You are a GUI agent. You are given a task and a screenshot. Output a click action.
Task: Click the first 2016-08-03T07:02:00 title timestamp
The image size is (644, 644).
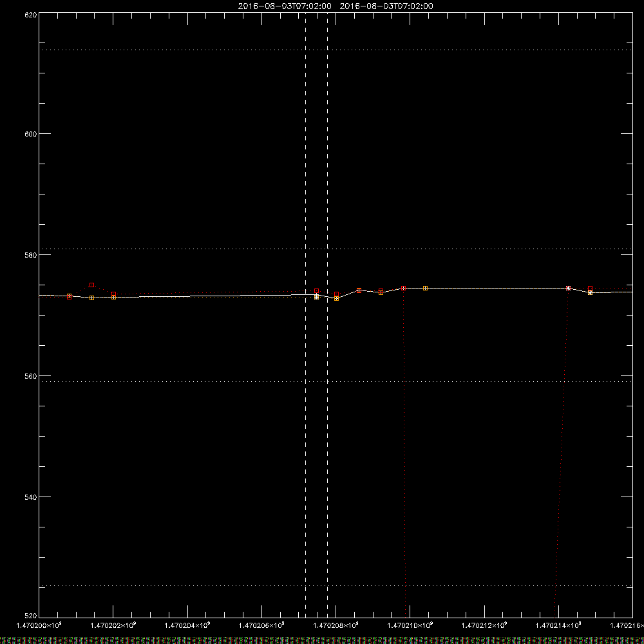285,6
